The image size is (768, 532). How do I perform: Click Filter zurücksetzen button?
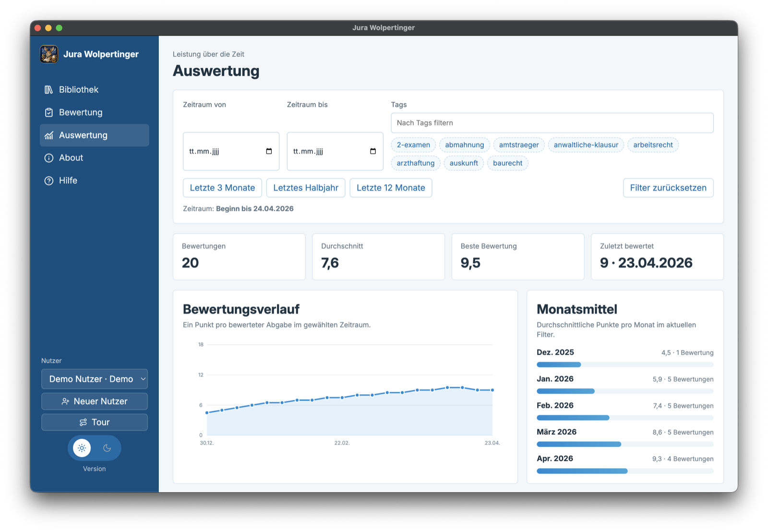[668, 188]
